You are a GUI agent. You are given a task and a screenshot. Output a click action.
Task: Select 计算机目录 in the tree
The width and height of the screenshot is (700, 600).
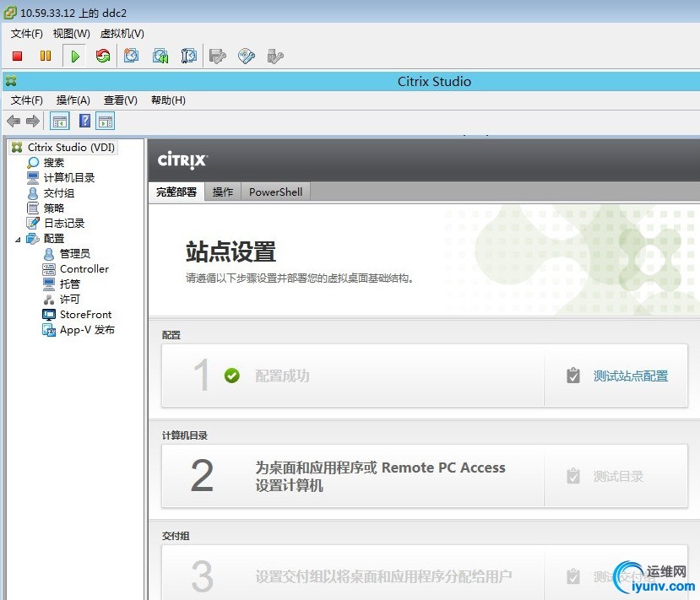pos(69,178)
